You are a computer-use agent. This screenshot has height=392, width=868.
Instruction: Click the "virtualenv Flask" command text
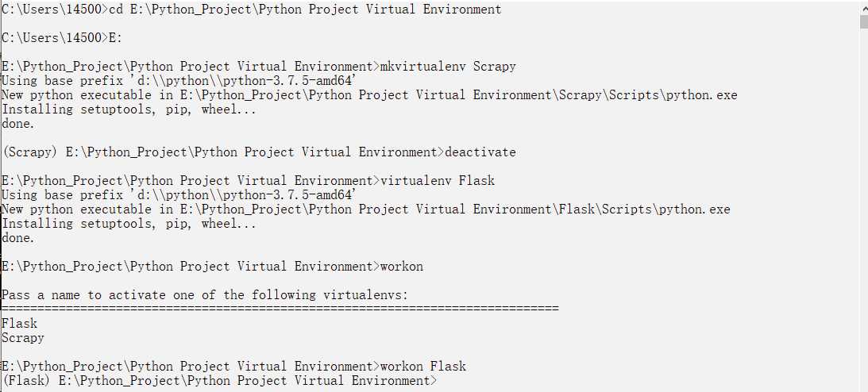[x=438, y=181]
